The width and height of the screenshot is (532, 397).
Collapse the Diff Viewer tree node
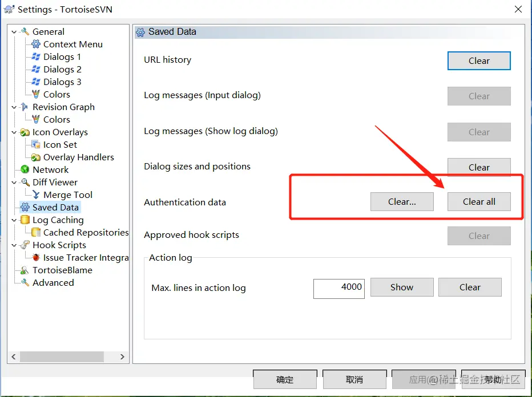(x=14, y=183)
